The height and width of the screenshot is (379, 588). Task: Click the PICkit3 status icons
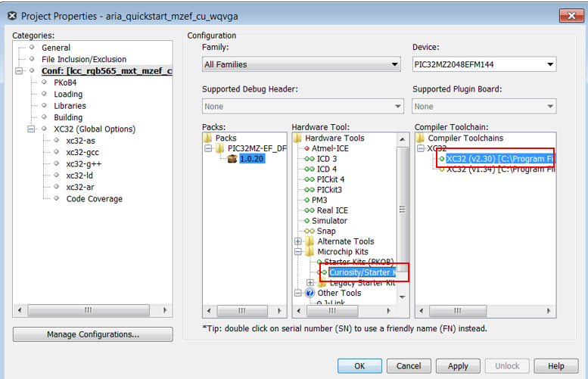(x=310, y=190)
